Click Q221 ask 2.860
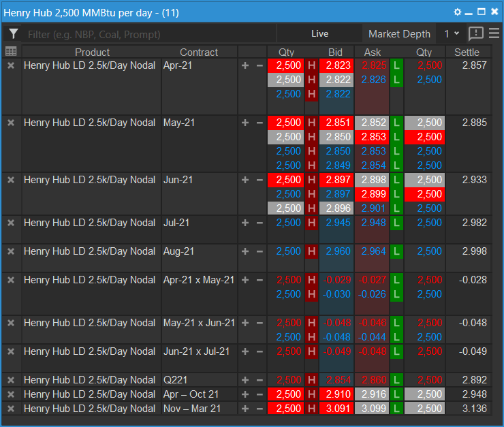Image resolution: width=504 pixels, height=427 pixels. pyautogui.click(x=372, y=380)
